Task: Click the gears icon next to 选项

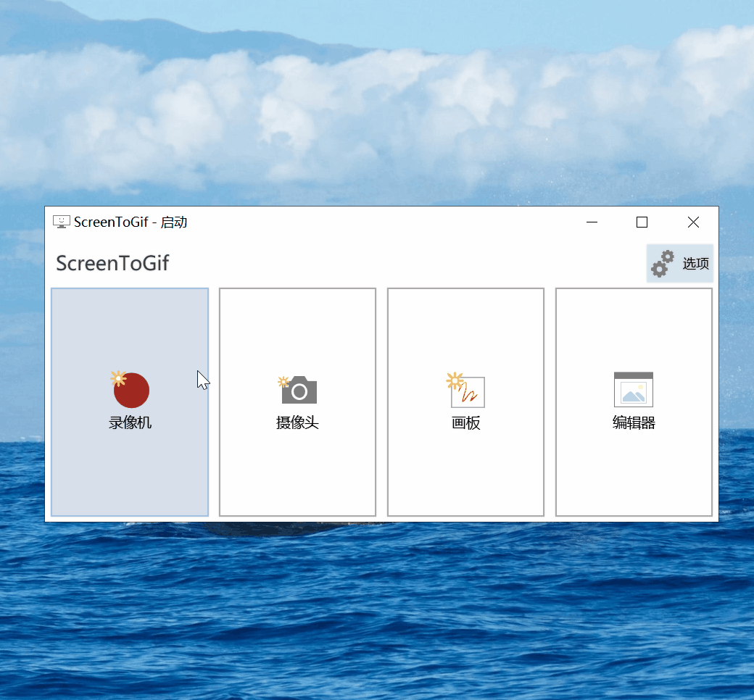Action: pos(662,263)
